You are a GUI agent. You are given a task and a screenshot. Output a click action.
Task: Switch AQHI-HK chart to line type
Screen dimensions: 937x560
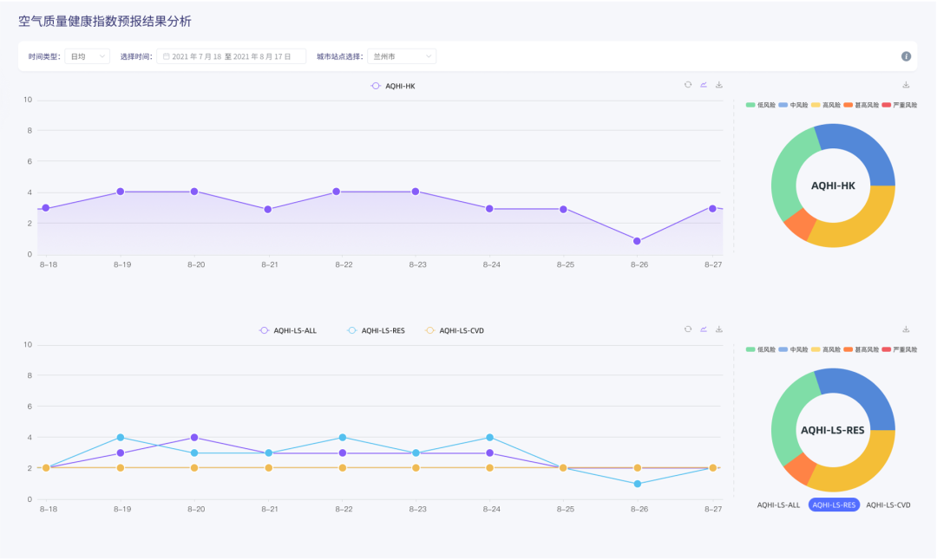704,85
